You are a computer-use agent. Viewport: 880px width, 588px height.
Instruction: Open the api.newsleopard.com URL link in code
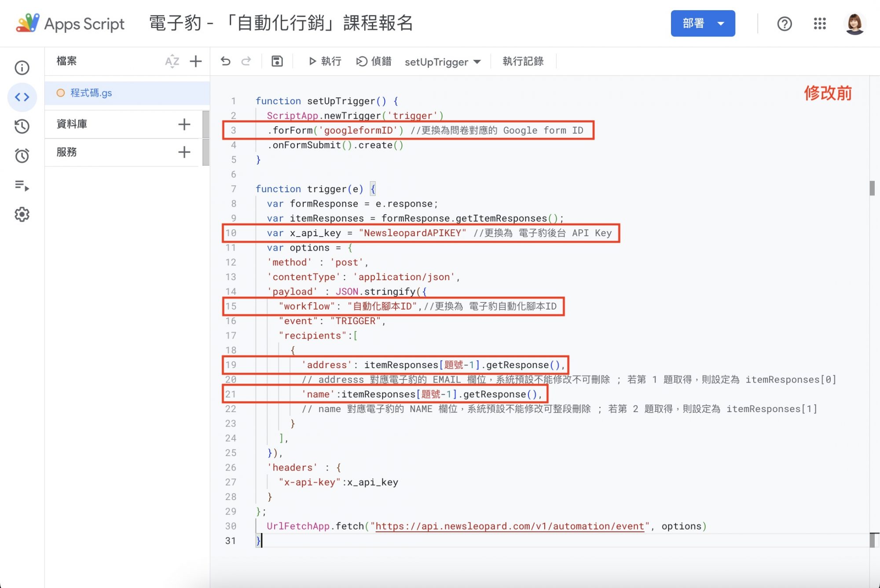(x=510, y=526)
